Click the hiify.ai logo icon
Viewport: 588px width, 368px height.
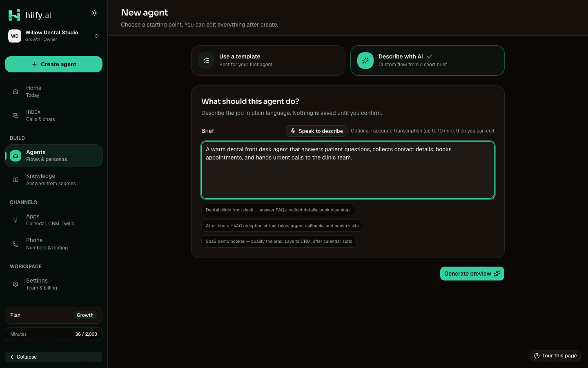coord(14,15)
